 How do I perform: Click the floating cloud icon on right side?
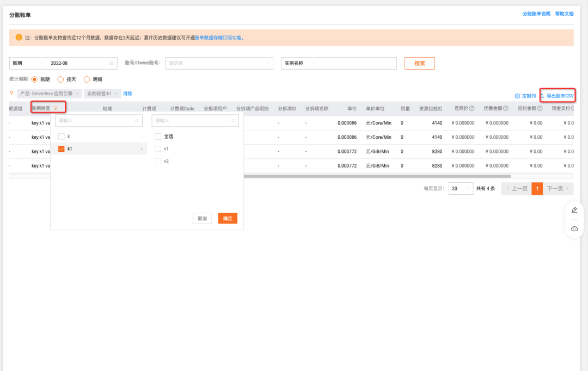coord(574,228)
